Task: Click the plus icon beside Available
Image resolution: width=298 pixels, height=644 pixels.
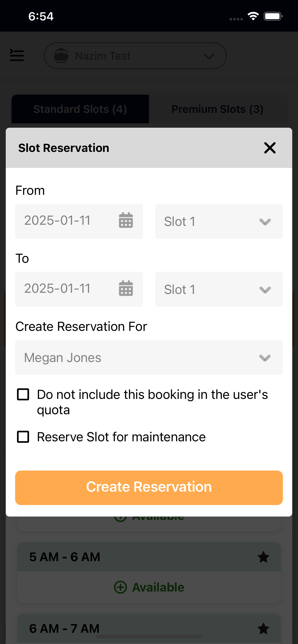Action: click(120, 587)
